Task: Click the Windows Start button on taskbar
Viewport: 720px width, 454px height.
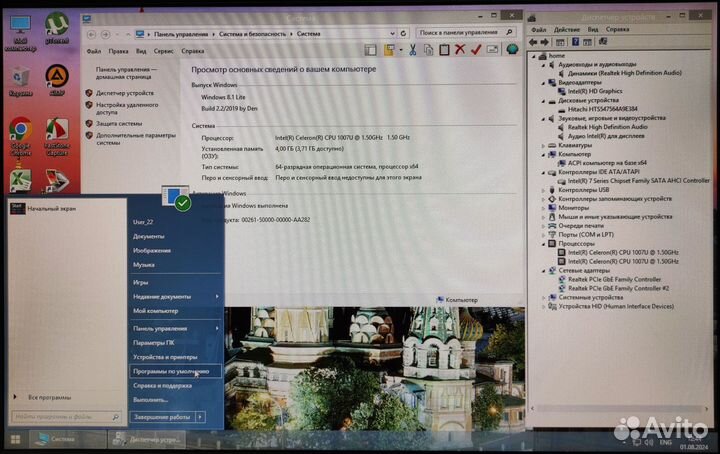Action: [x=15, y=439]
